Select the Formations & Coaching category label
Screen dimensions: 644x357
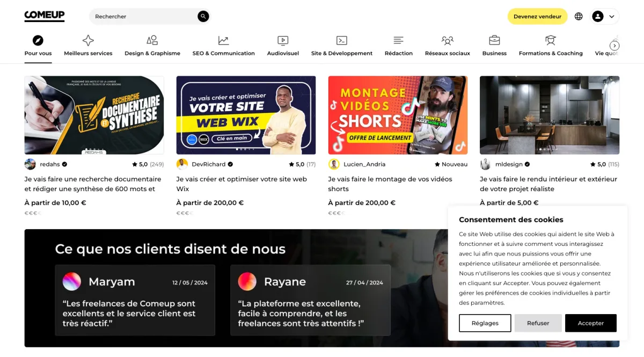tap(551, 53)
